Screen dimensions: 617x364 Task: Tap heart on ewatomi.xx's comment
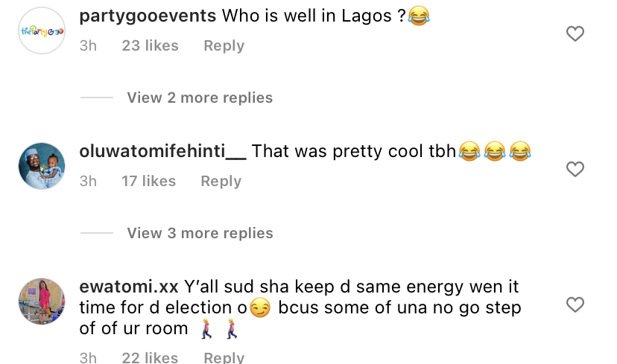tap(575, 304)
